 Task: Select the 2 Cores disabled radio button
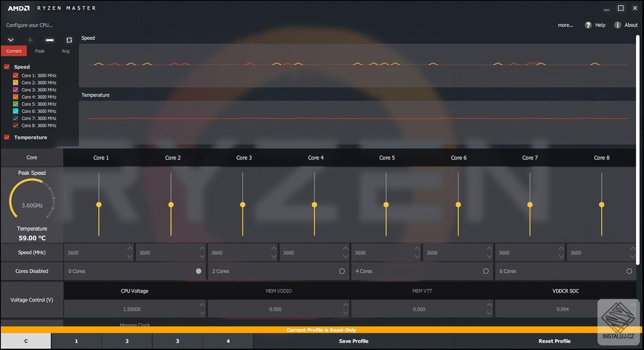coord(342,271)
